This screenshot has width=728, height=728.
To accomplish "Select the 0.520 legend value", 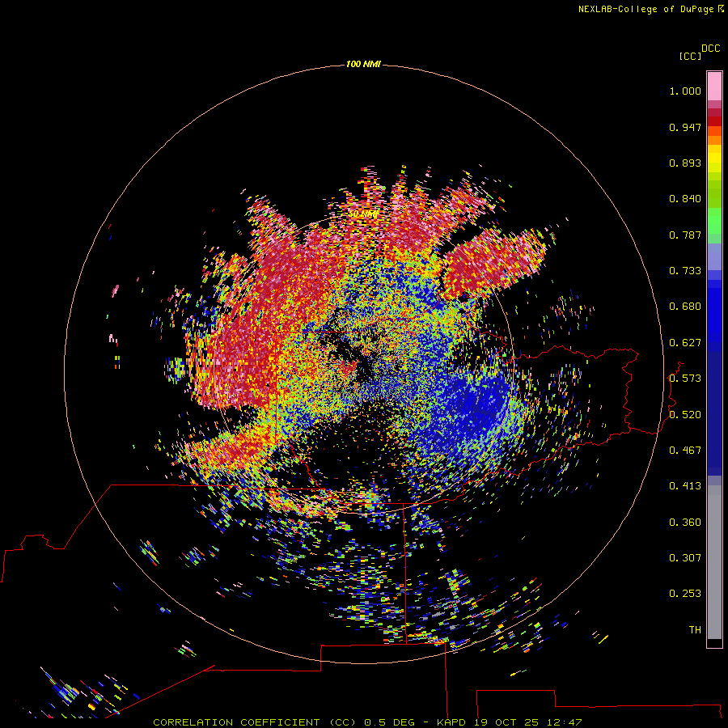I will click(x=685, y=415).
